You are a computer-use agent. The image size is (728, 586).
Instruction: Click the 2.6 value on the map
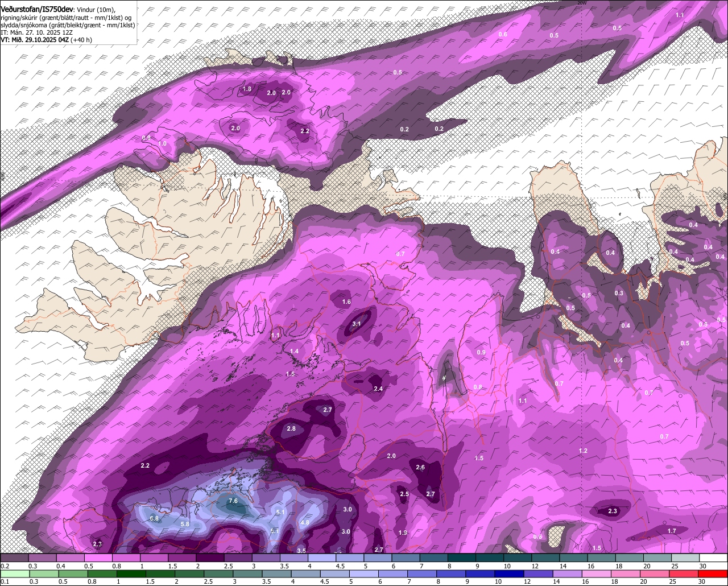(x=420, y=468)
